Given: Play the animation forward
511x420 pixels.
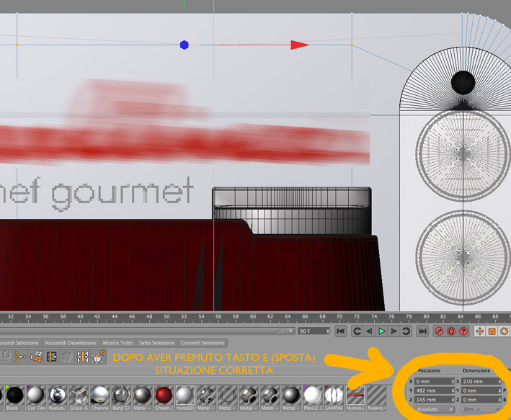Looking at the screenshot, I should (x=381, y=331).
